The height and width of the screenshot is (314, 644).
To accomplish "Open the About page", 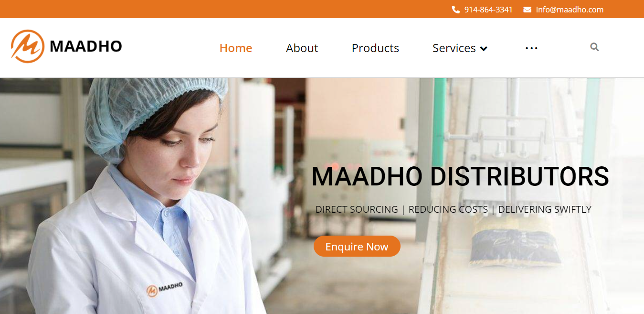I will pyautogui.click(x=302, y=48).
